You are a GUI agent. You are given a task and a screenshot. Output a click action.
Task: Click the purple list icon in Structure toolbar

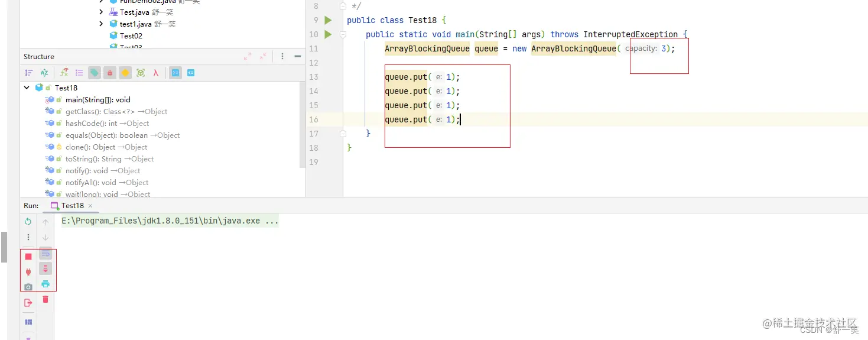(79, 73)
